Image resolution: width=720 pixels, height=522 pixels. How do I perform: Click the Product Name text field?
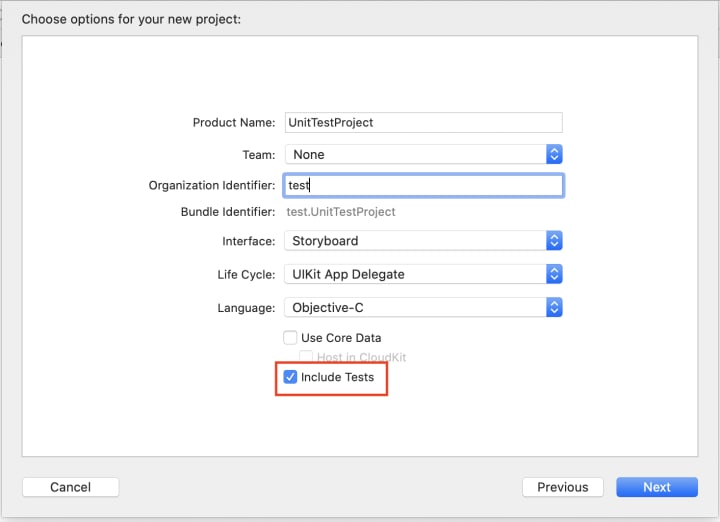(x=423, y=122)
